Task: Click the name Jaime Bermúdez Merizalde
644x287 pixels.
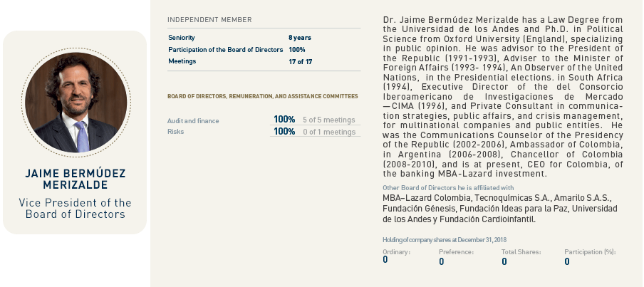Action: [x=76, y=179]
